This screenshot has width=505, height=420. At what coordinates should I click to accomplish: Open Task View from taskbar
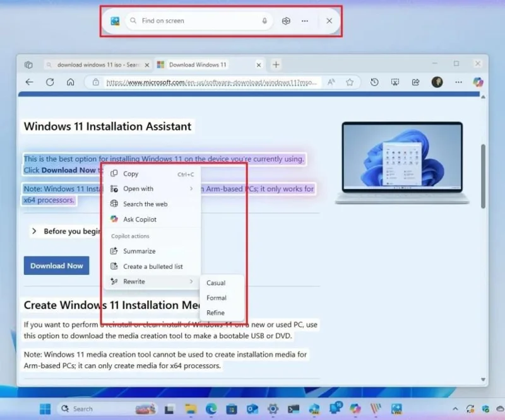point(169,409)
